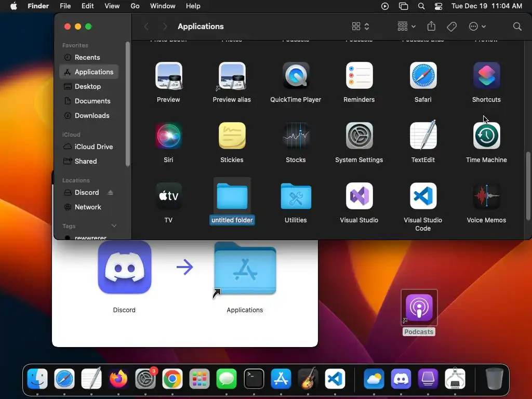532x399 pixels.
Task: Open Documents in the sidebar
Action: [x=89, y=101]
